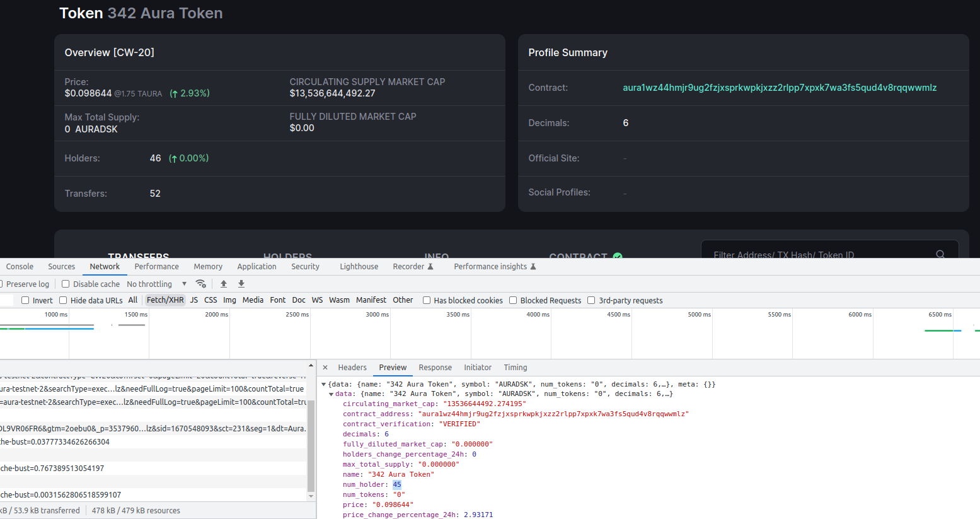Open the Initiator tab
This screenshot has width=980, height=519.
[478, 368]
